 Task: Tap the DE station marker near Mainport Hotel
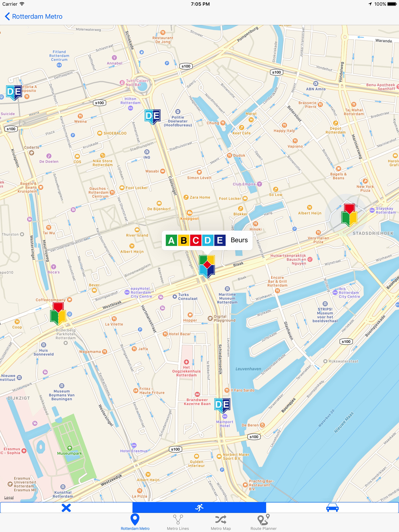(x=222, y=405)
